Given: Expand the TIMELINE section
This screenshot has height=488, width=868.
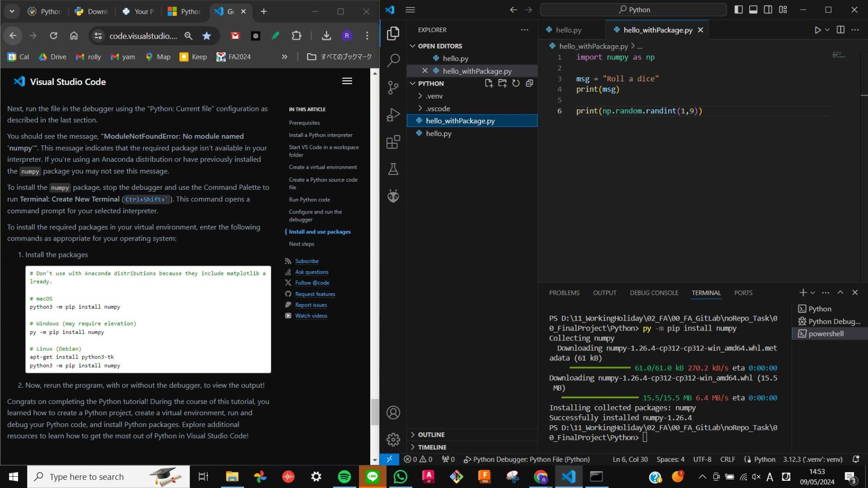Looking at the screenshot, I should pyautogui.click(x=432, y=447).
